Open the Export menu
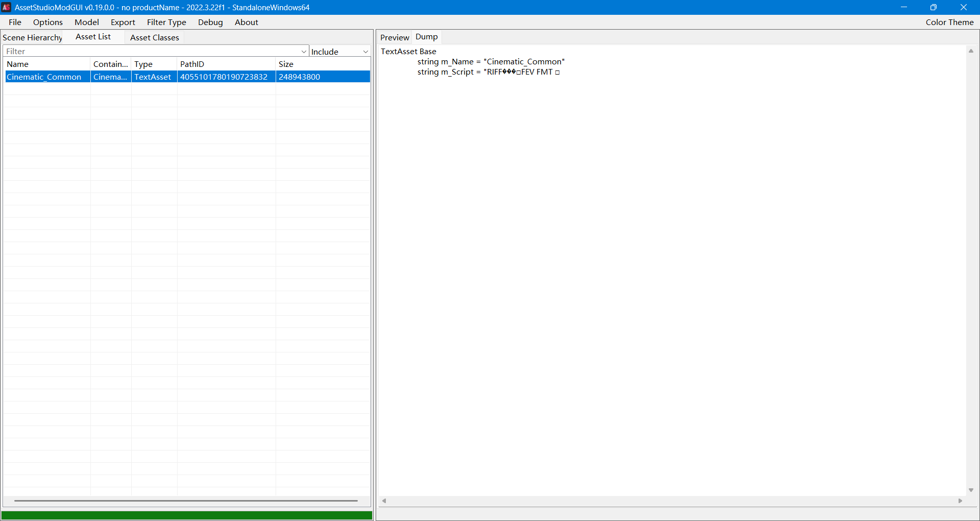Image resolution: width=980 pixels, height=521 pixels. 122,22
